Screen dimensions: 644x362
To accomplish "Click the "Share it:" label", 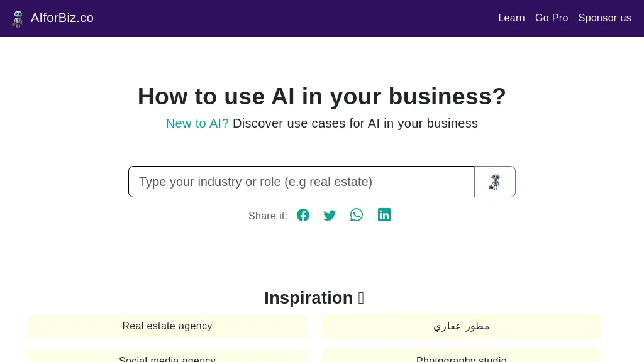I will point(268,216).
